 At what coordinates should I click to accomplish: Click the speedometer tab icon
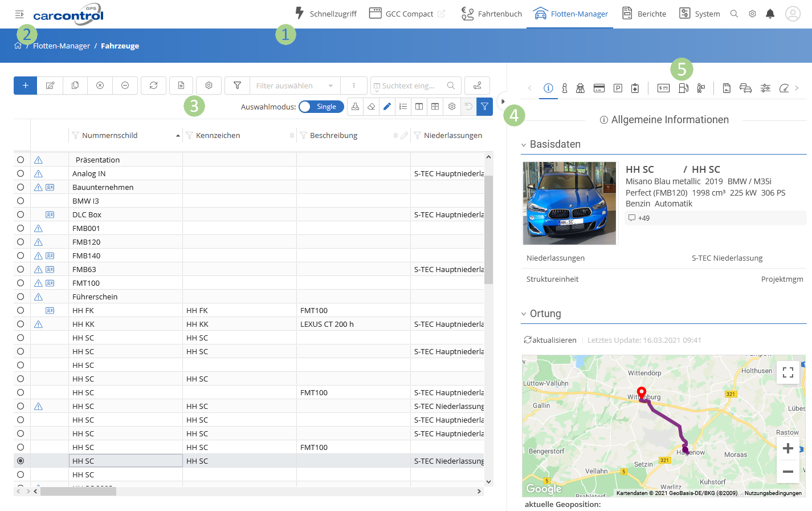tap(784, 88)
